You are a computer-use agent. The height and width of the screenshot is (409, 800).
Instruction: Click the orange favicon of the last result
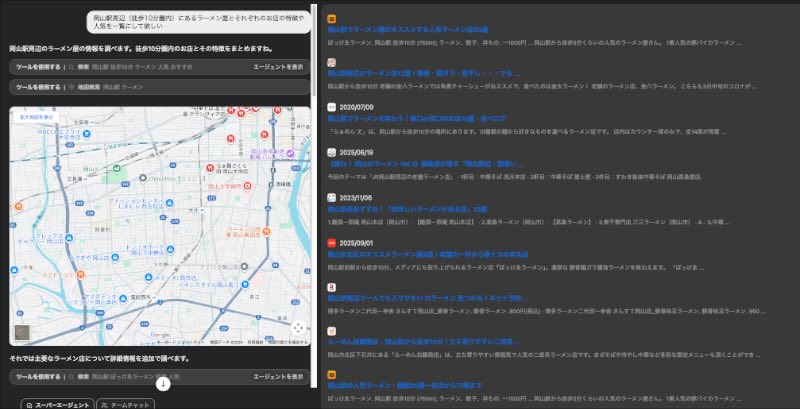point(332,375)
